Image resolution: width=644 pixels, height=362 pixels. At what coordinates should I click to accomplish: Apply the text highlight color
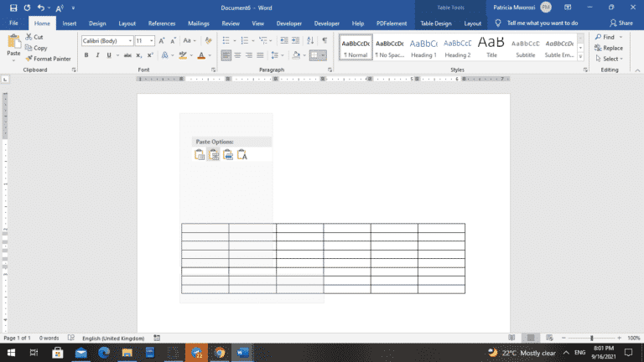click(183, 55)
